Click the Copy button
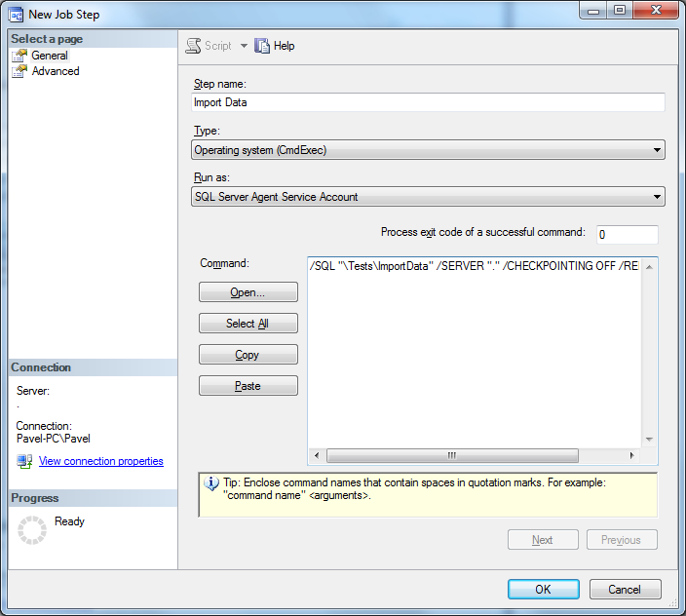The image size is (686, 616). click(x=248, y=355)
